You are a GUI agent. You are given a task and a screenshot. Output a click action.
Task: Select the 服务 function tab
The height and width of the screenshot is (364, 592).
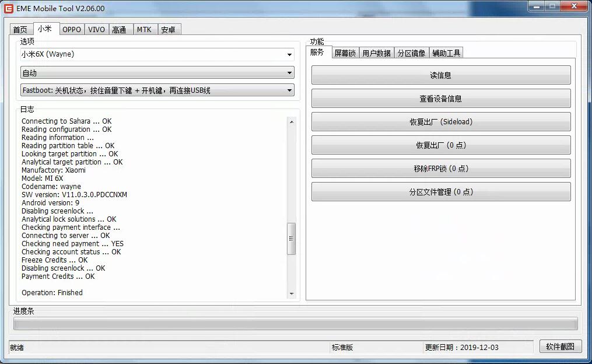coord(318,52)
